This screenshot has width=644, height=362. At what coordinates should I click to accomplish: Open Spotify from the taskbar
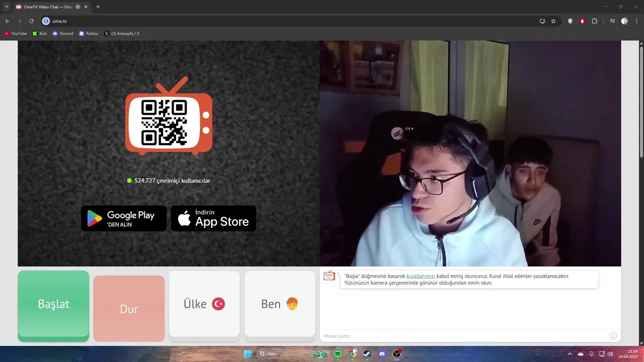point(338,354)
